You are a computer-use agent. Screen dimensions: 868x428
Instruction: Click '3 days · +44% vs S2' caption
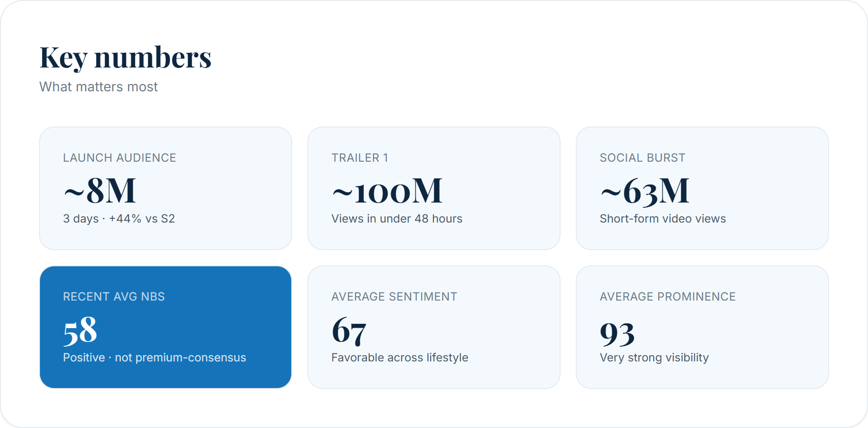(119, 219)
